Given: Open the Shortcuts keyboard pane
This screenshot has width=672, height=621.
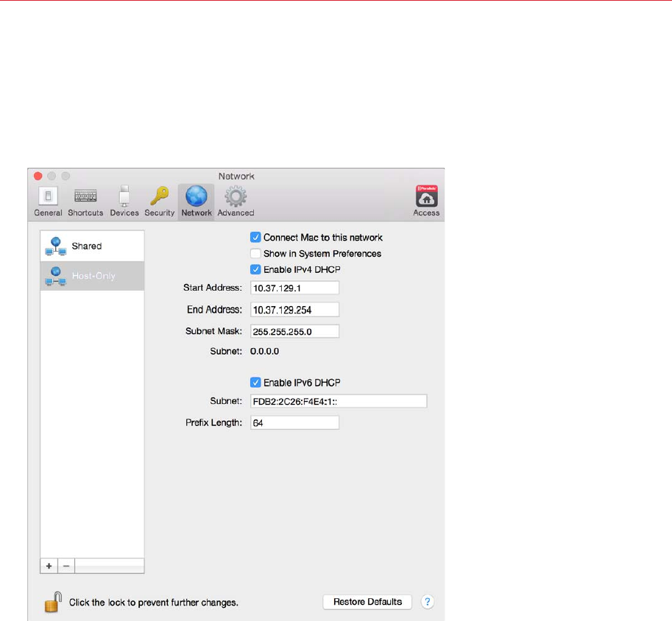Looking at the screenshot, I should 85,202.
